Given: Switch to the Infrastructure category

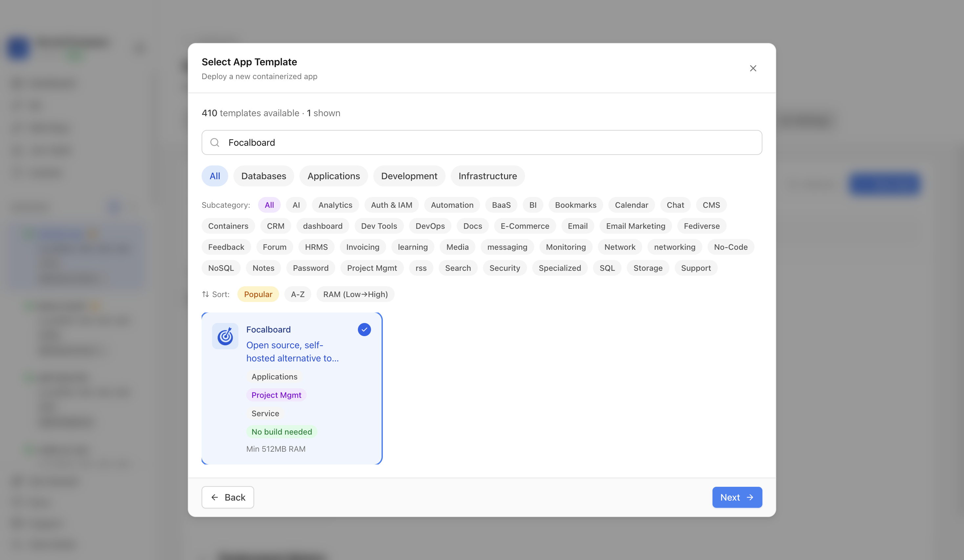Looking at the screenshot, I should pyautogui.click(x=487, y=176).
